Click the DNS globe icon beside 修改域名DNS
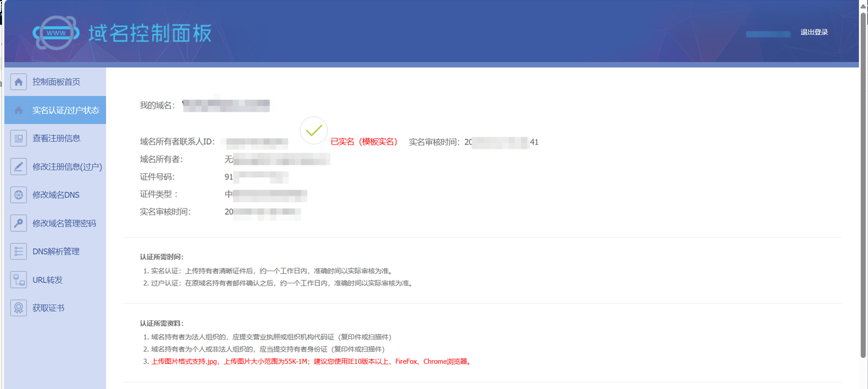 (19, 195)
